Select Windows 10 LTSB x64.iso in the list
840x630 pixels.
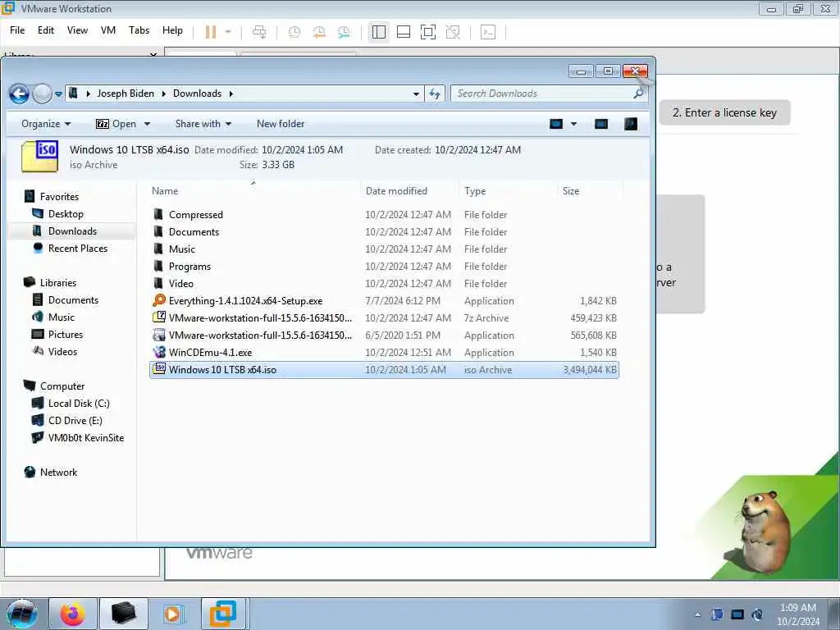click(x=384, y=370)
